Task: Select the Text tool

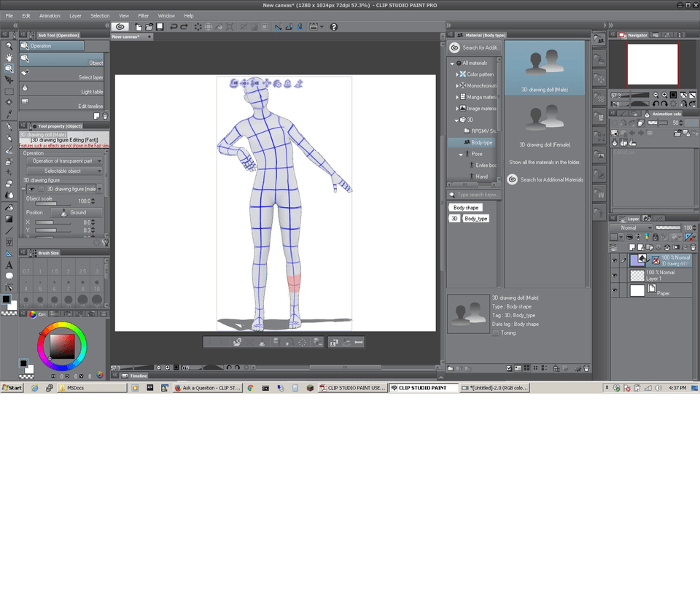Action: [x=9, y=265]
